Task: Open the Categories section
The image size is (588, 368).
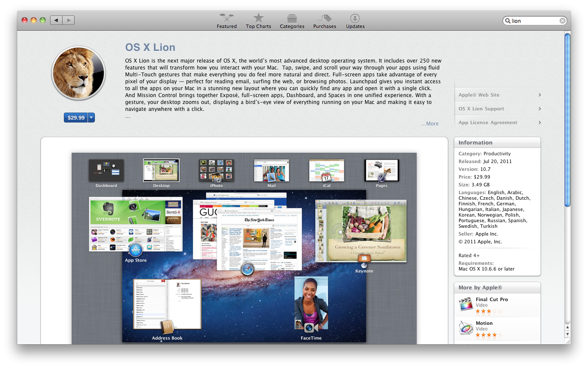Action: (292, 21)
